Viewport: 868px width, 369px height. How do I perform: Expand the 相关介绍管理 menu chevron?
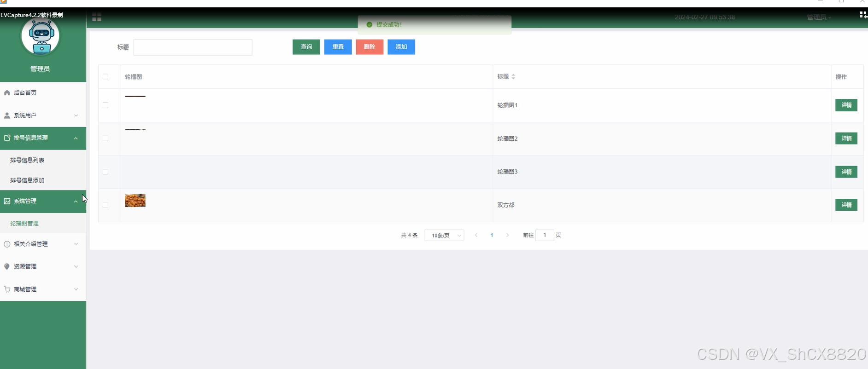tap(76, 244)
